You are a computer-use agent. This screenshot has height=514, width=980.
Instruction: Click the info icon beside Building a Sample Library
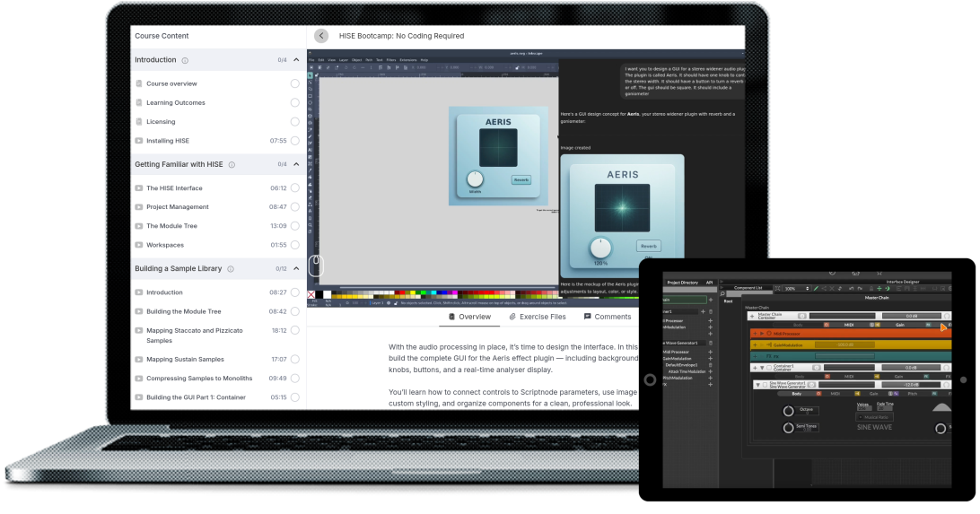pos(231,269)
